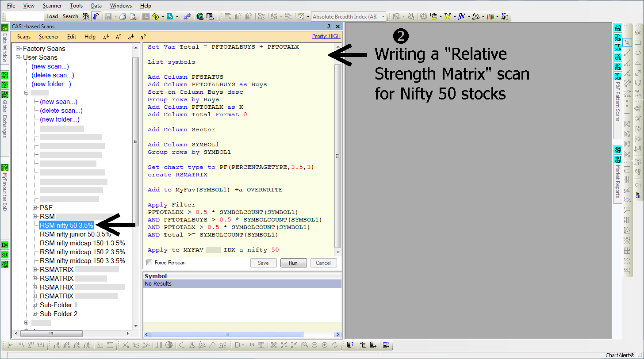Select the arrow pointer drawing tool
This screenshot has width=644, height=359.
coord(627,42)
